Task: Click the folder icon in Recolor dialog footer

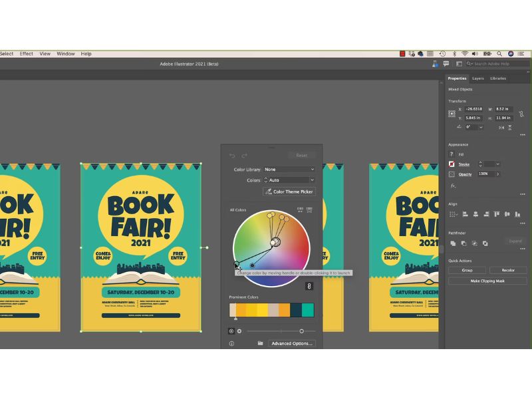Action: click(260, 343)
